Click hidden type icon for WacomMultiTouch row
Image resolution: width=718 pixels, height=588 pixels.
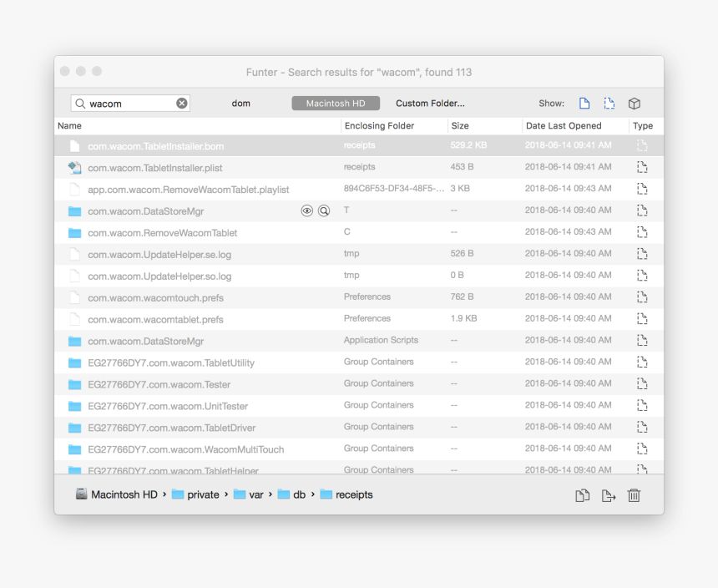click(642, 449)
